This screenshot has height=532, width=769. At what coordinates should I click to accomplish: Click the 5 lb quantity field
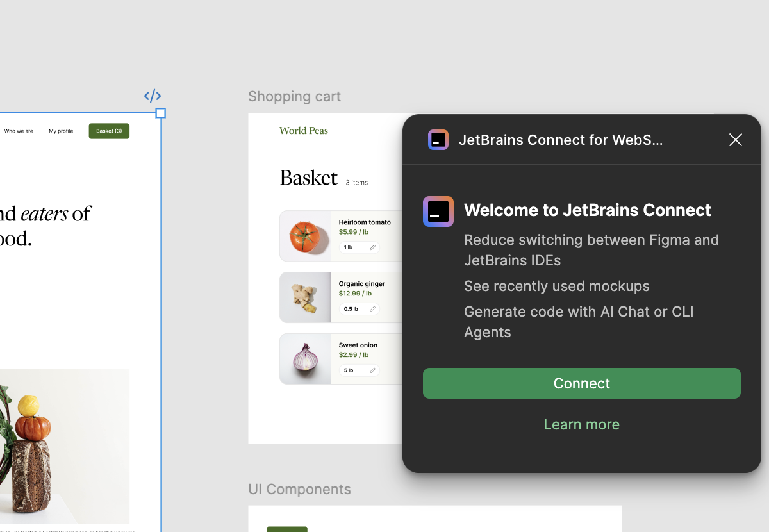[360, 370]
